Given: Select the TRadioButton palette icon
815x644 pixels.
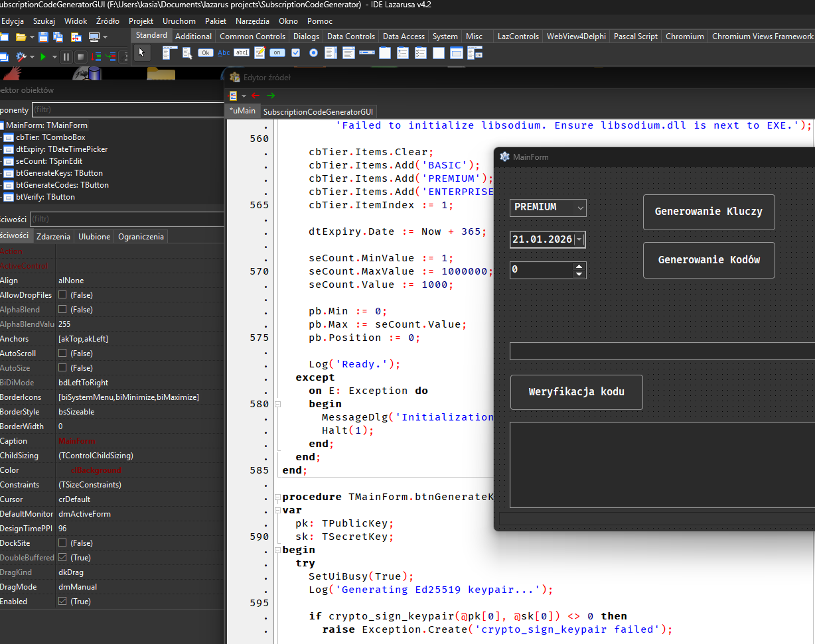Looking at the screenshot, I should click(313, 53).
